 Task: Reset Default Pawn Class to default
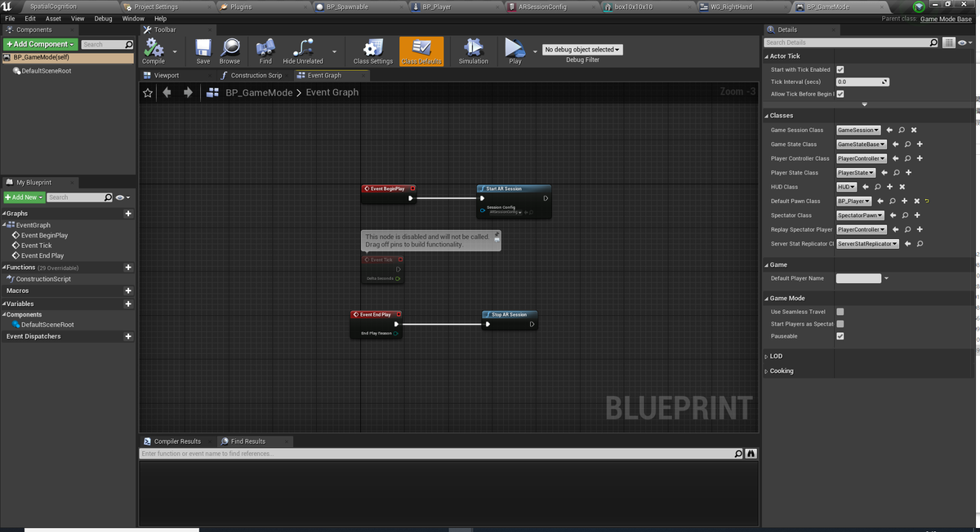[x=928, y=202]
